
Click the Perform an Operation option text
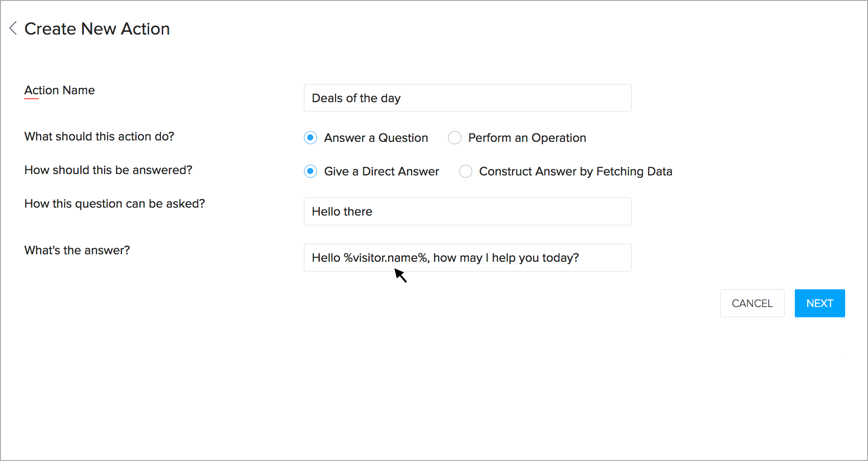tap(527, 138)
